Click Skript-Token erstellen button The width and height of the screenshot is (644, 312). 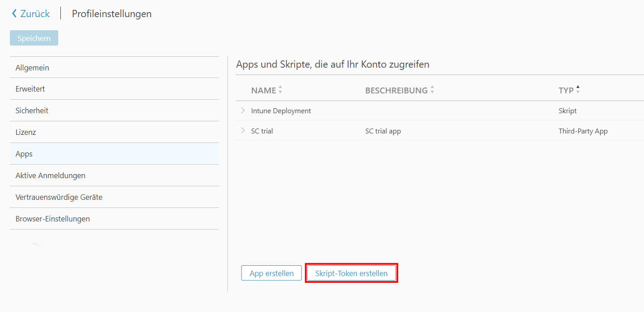click(351, 273)
